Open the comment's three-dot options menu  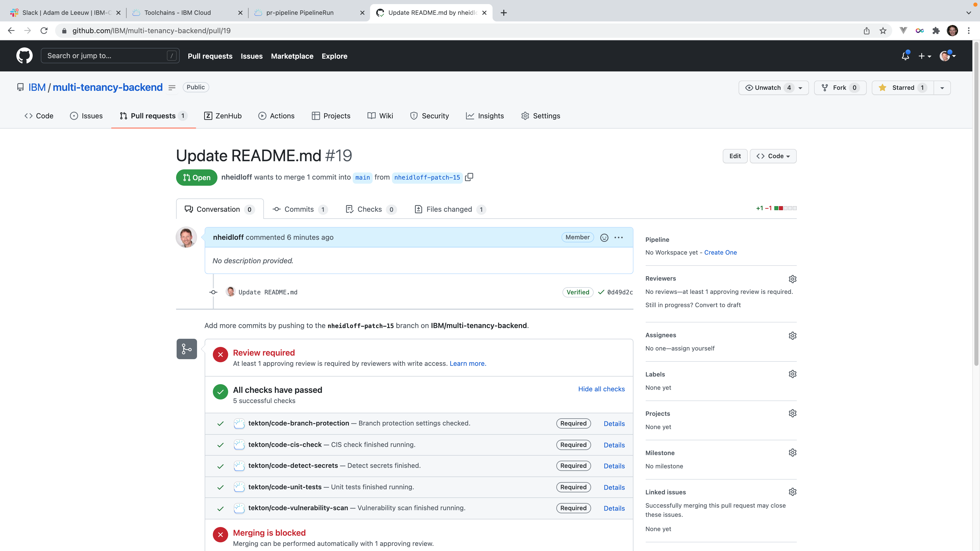pos(619,237)
